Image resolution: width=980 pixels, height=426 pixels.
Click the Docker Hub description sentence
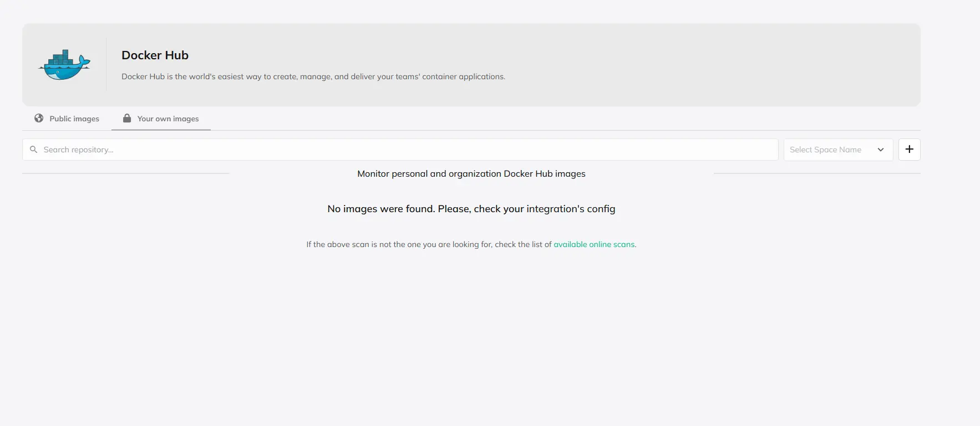tap(313, 76)
